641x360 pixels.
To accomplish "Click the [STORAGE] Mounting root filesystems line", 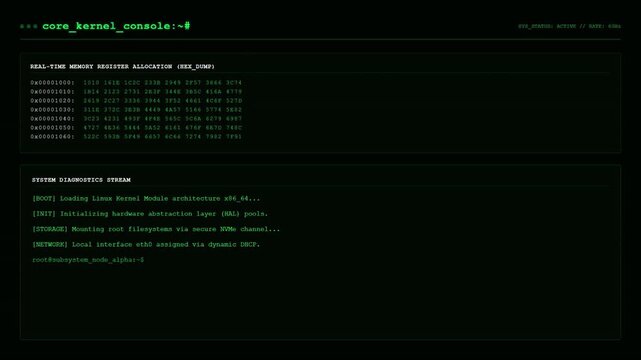I will [156, 229].
